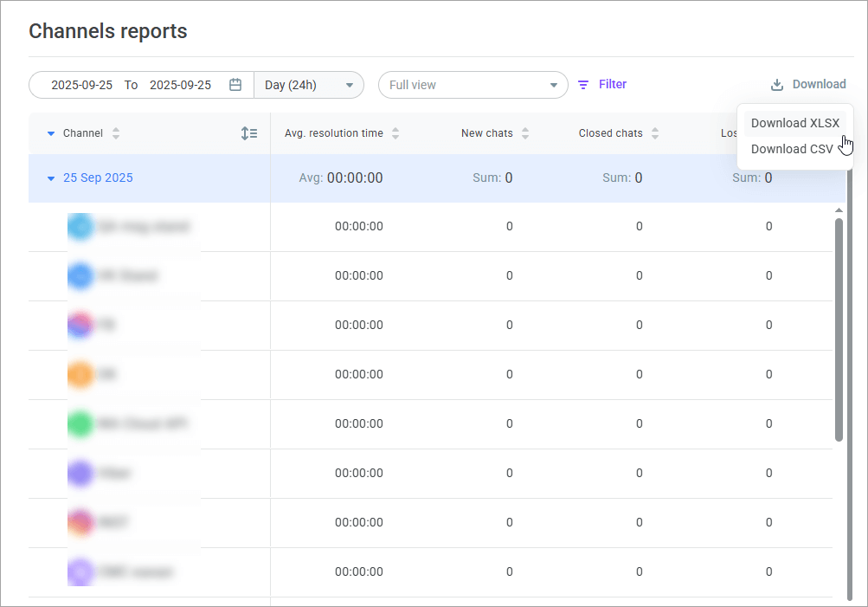Click the Filter link

(613, 84)
